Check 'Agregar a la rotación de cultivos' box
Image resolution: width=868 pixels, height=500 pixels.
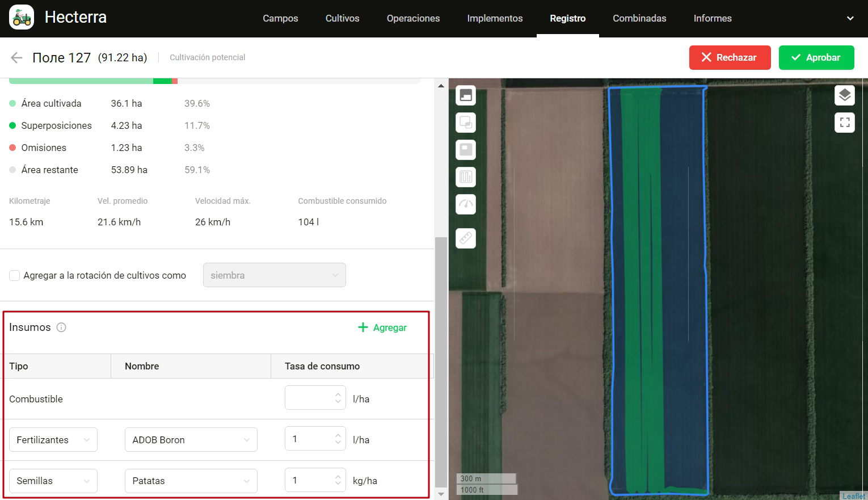[x=15, y=276]
